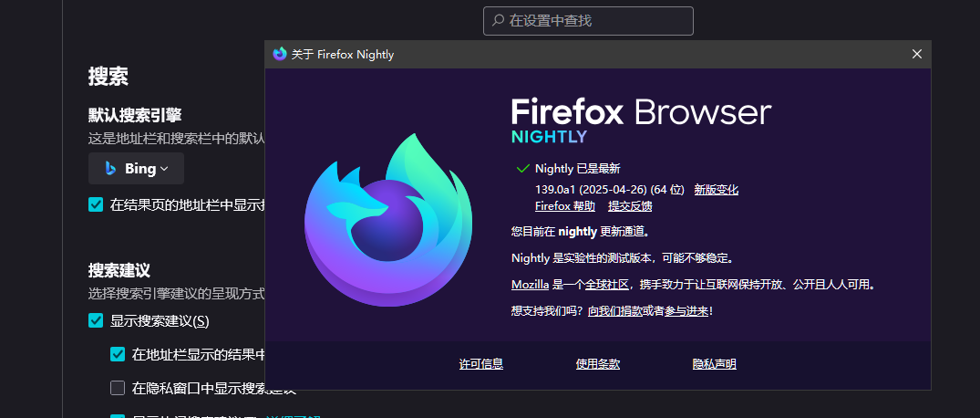Click the Nightly 是实验性的测试版本 notice text
This screenshot has height=418, width=980.
pyautogui.click(x=623, y=257)
